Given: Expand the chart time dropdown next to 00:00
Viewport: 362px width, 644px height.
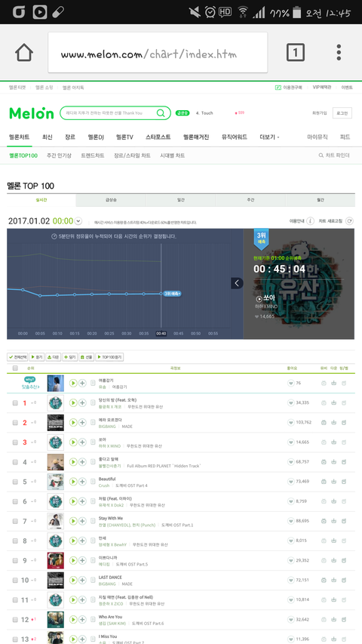Looking at the screenshot, I should pos(78,221).
